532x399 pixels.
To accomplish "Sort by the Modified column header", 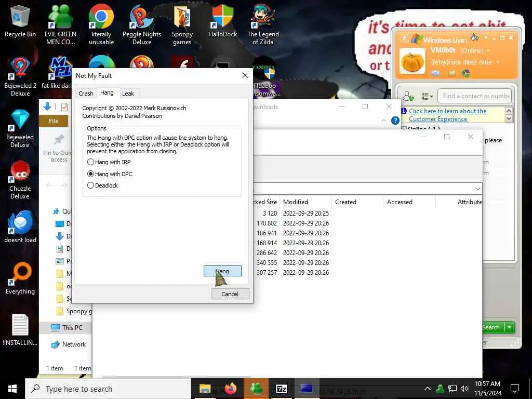I will pyautogui.click(x=305, y=202).
